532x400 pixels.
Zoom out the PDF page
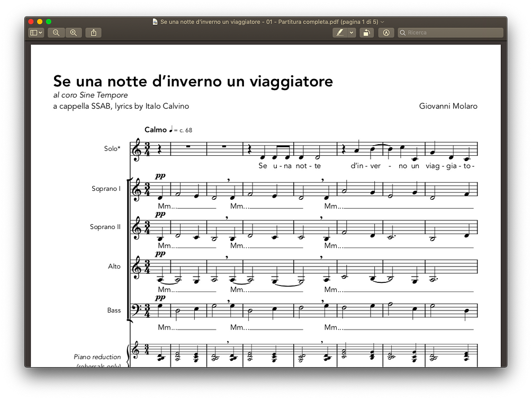coord(56,33)
